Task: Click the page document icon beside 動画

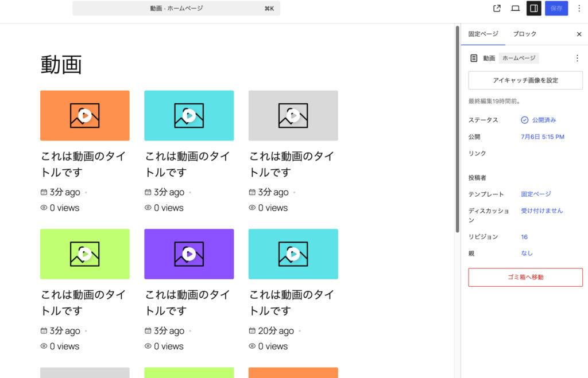Action: pyautogui.click(x=474, y=58)
